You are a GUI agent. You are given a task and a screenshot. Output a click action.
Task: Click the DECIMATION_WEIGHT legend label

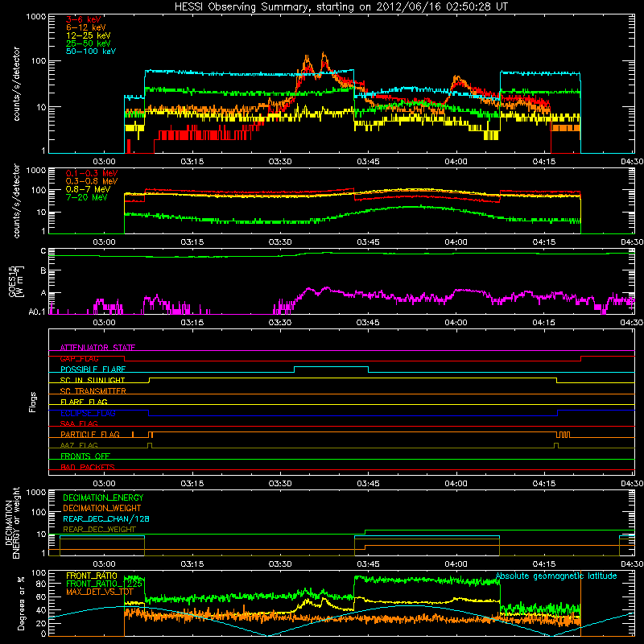click(x=102, y=508)
